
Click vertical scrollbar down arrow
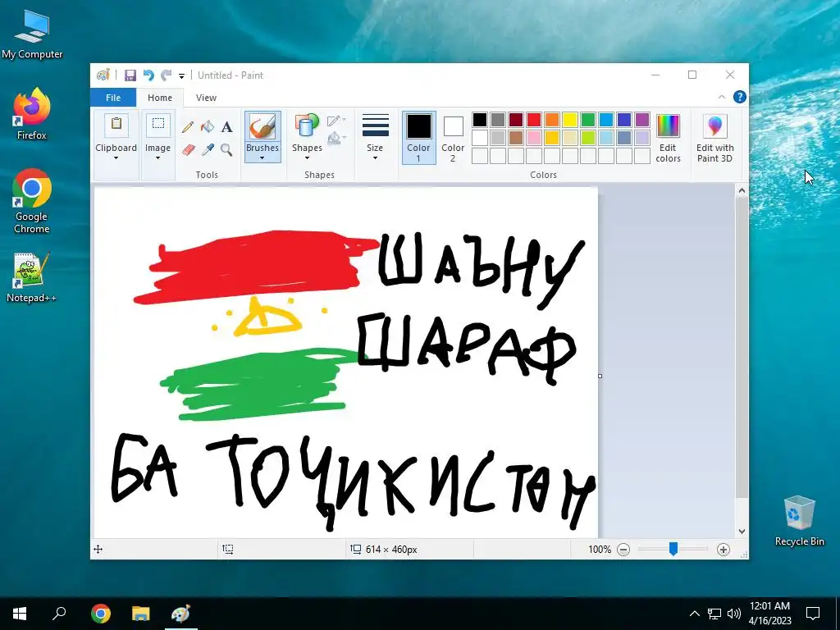(x=742, y=532)
